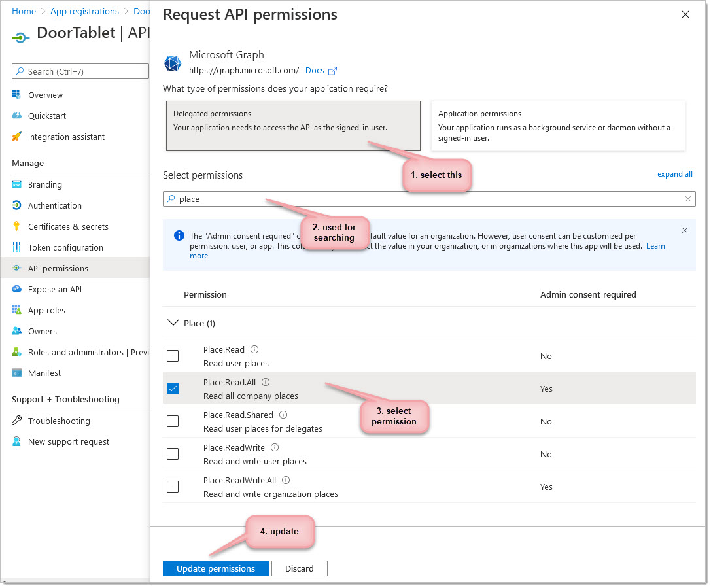Click the expand all link
This screenshot has width=711, height=588.
click(x=674, y=174)
